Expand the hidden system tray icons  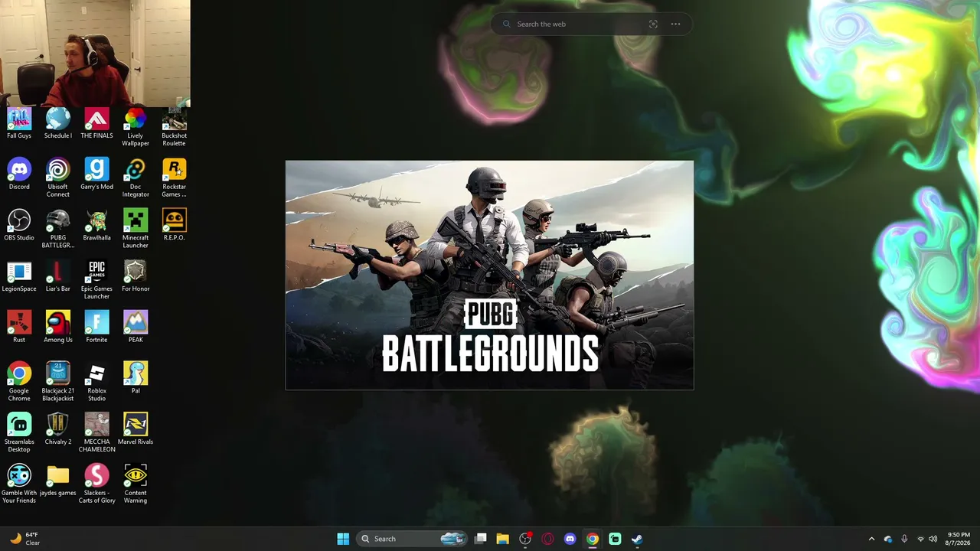[871, 539]
